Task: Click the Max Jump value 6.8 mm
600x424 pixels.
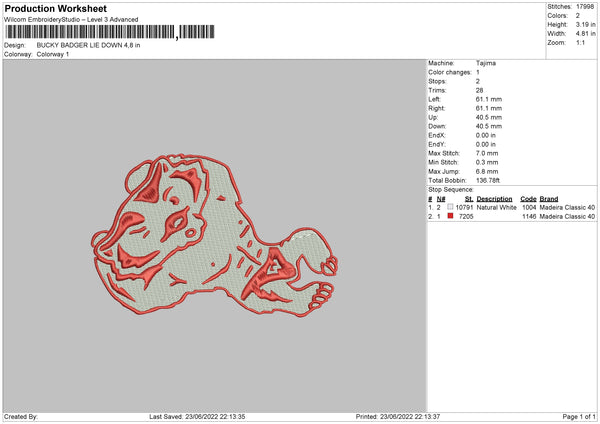Action: click(x=487, y=172)
